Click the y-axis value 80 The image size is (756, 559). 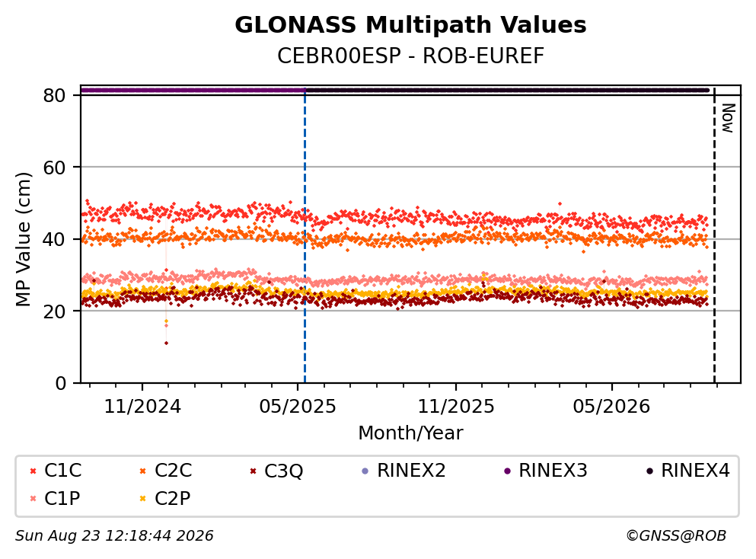55,95
